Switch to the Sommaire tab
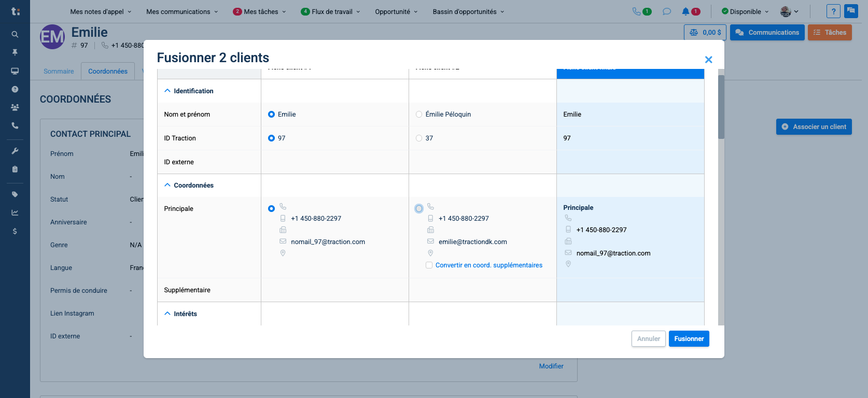The width and height of the screenshot is (868, 398). (x=59, y=72)
